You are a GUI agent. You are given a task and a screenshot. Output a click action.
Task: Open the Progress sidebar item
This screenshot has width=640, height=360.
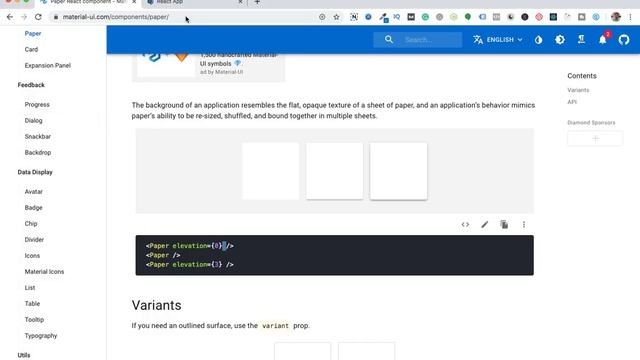[37, 104]
